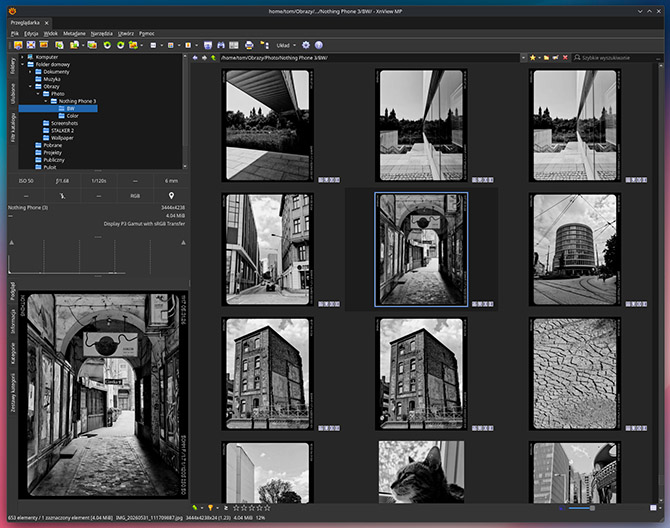Click the green tag icon in bottom bar
The image size is (670, 528).
pyautogui.click(x=195, y=507)
